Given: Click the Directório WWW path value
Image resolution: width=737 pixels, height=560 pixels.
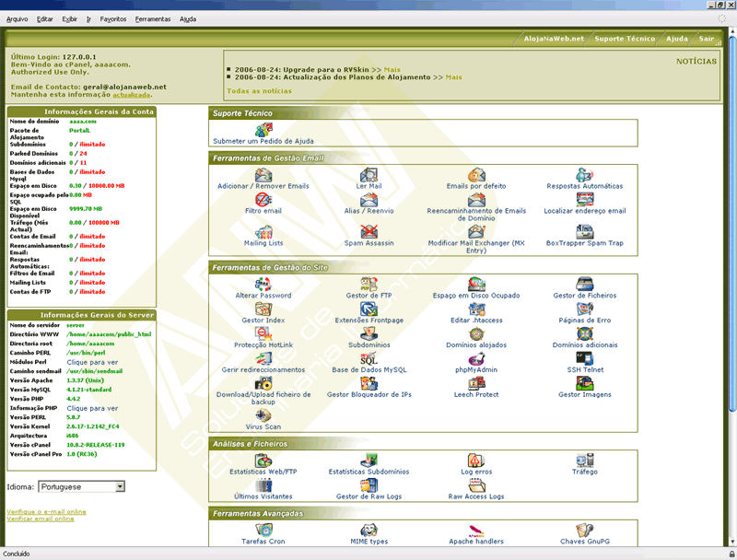Looking at the screenshot, I should (109, 334).
